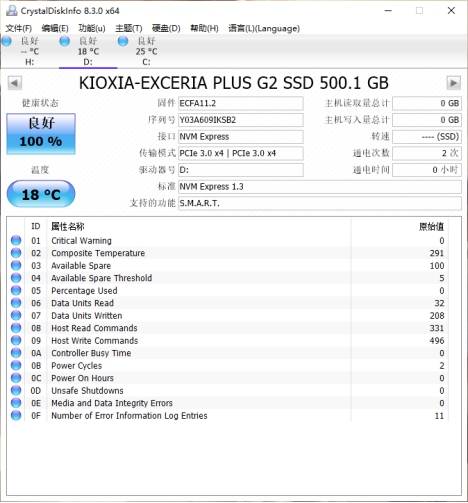Click the 属性名称 column header
468x503 pixels.
tap(67, 227)
